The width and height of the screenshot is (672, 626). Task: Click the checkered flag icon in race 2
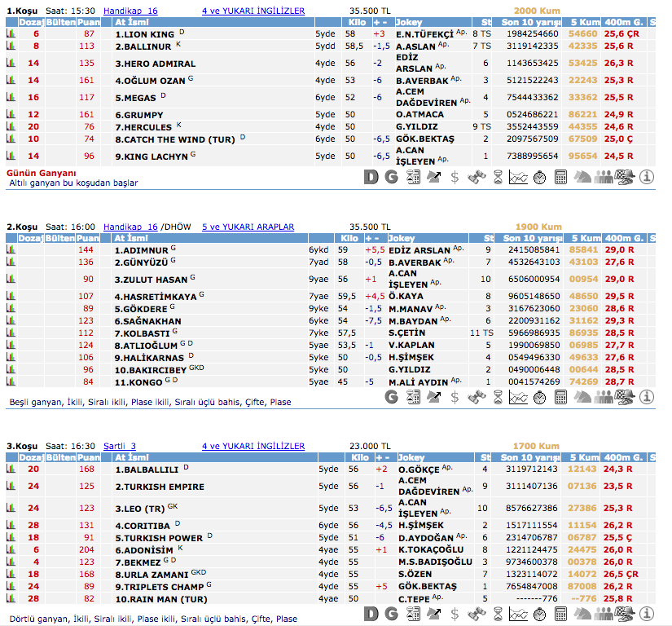(625, 397)
